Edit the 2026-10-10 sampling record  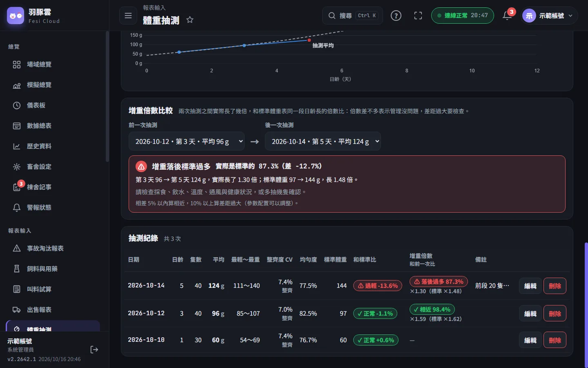point(530,340)
